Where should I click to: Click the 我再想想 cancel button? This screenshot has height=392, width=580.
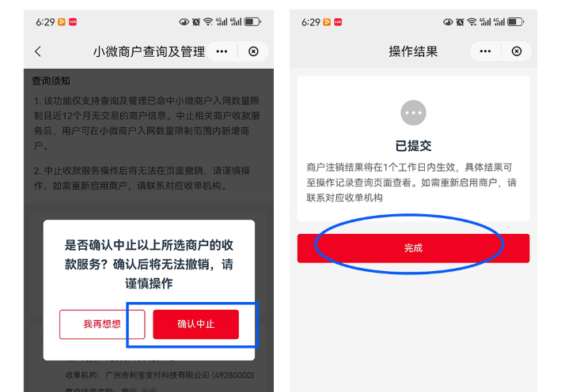click(x=102, y=324)
